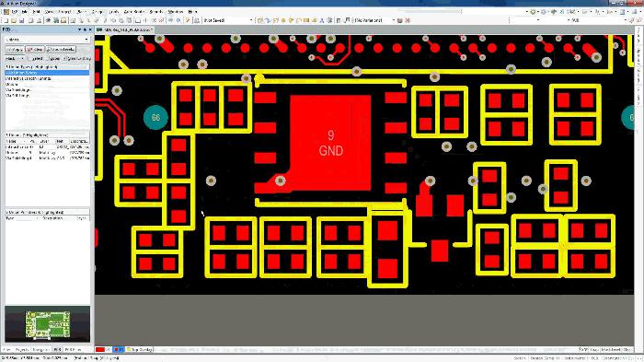
Task: Click the red current-layer color swatch
Action: [100, 350]
